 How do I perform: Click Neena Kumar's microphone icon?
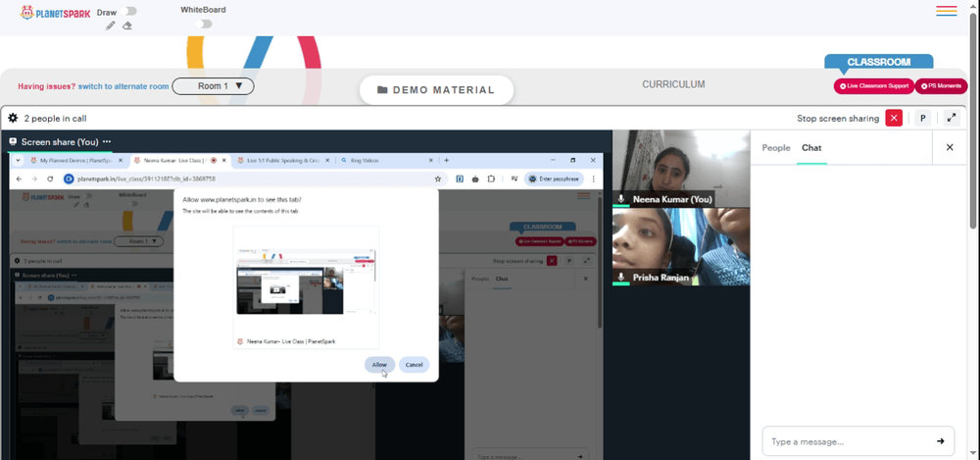click(x=621, y=200)
